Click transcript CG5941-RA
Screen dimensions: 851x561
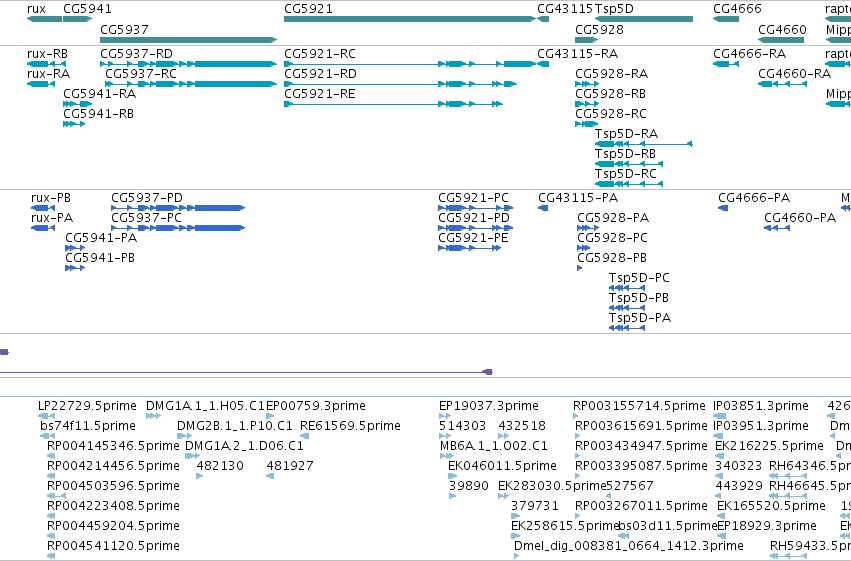(x=99, y=94)
